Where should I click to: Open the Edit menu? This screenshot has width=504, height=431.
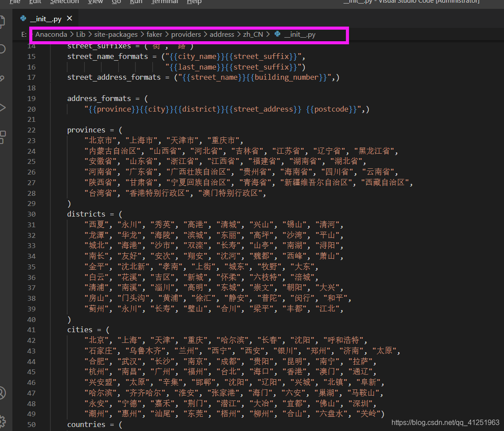pos(35,2)
